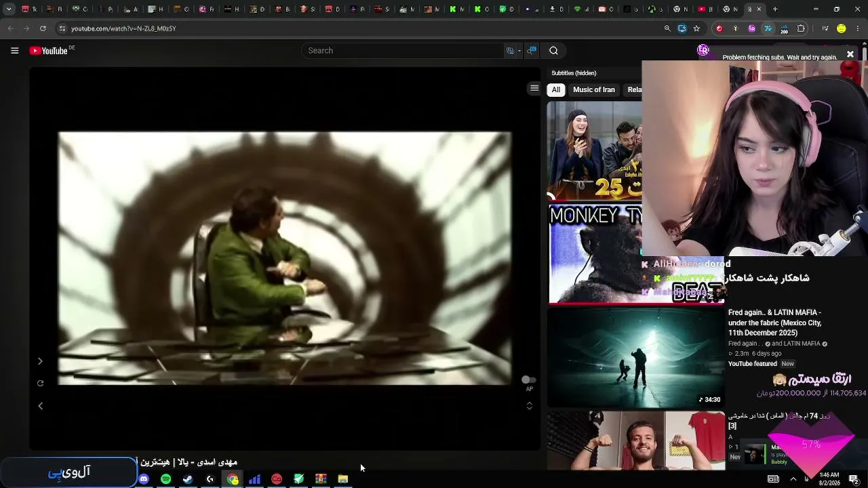This screenshot has width=868, height=488.
Task: Open the browser tab search dropdown
Action: coord(9,9)
